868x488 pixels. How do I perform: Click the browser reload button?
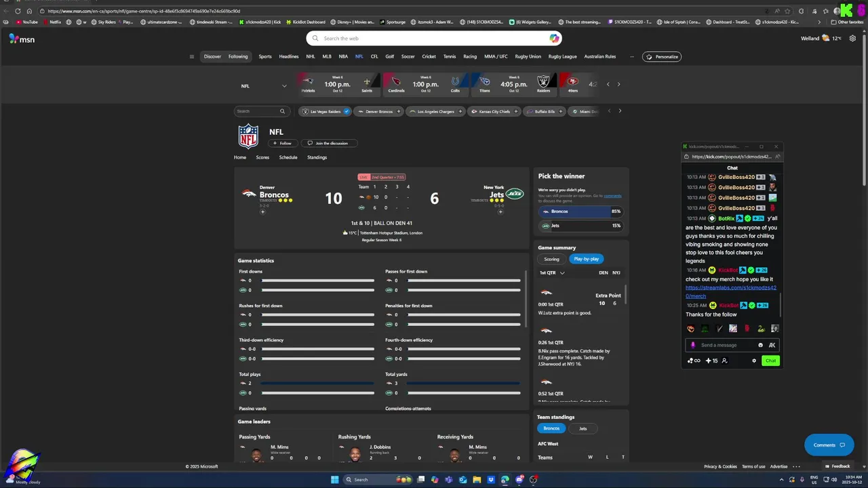coord(18,11)
